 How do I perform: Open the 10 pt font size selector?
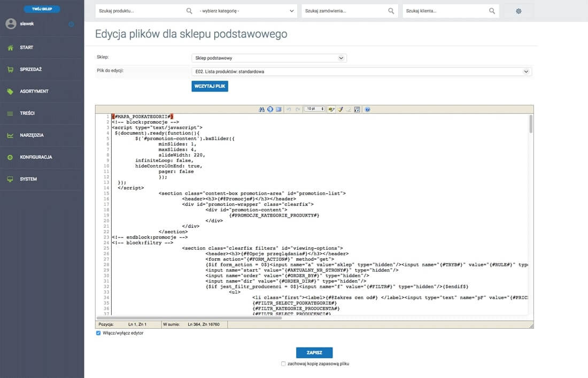coord(314,109)
